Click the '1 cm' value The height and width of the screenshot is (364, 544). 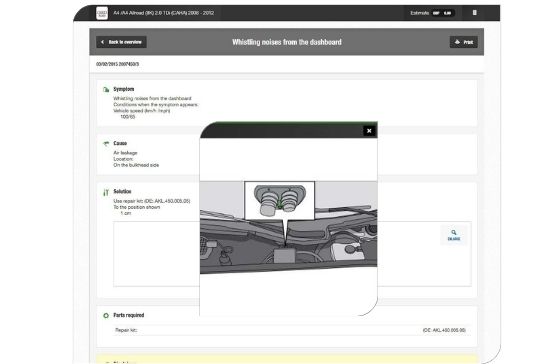126,213
